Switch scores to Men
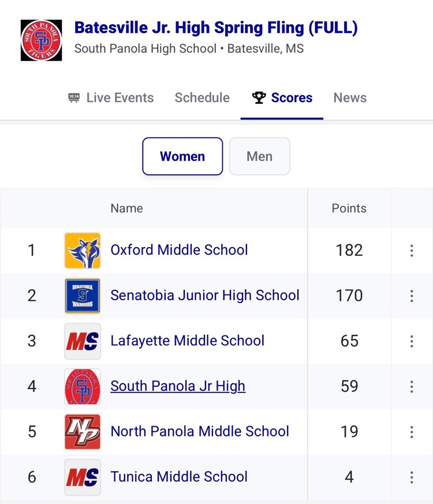This screenshot has width=433, height=504. [259, 156]
